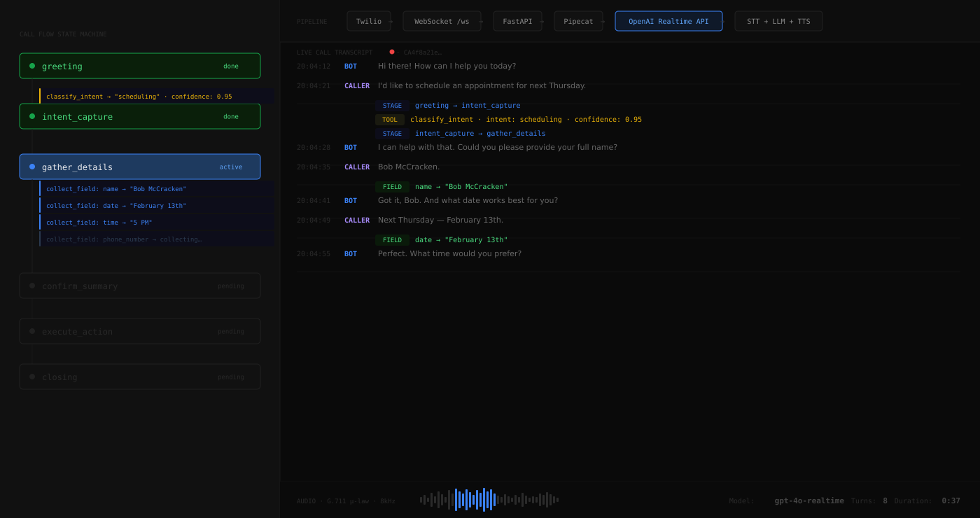Click the 'active' badge on gather_details

231,167
